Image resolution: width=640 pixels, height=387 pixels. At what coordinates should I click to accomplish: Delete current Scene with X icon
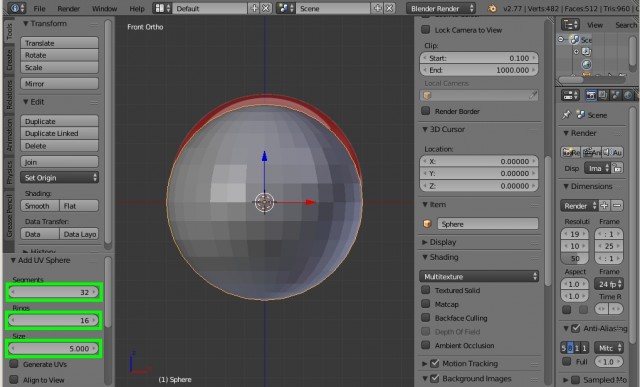[x=390, y=8]
